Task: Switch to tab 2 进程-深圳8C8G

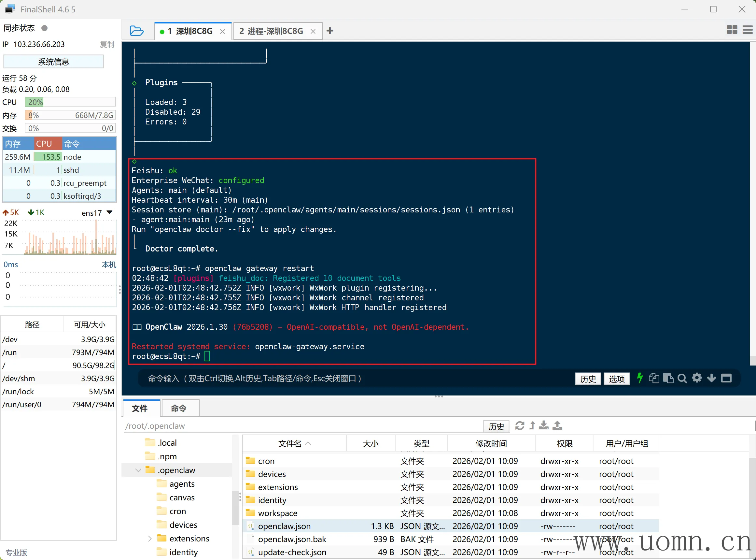Action: click(271, 31)
